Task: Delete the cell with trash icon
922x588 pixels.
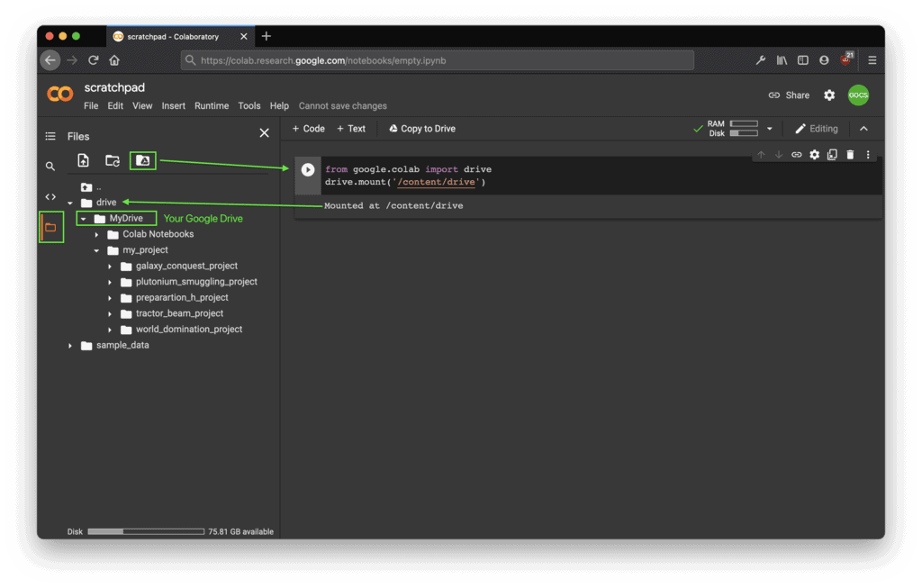Action: [850, 155]
